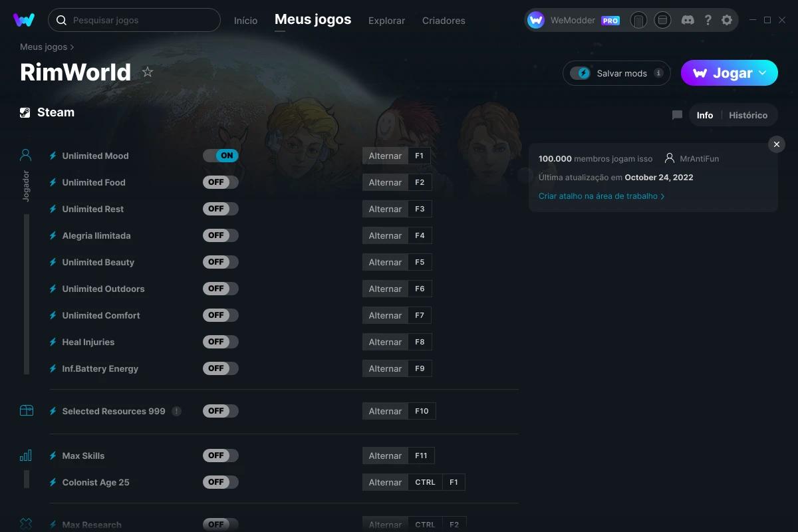Click Alternar for Unlimited Rest
This screenshot has width=798, height=532.
pyautogui.click(x=385, y=209)
